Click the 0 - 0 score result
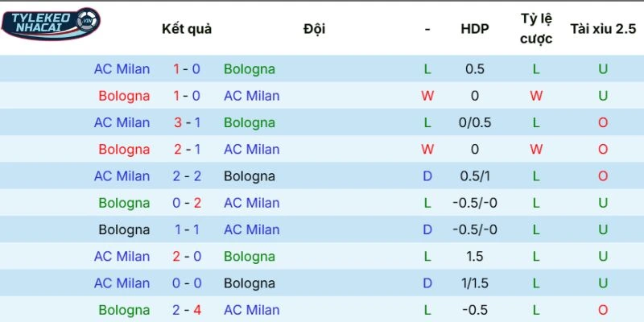Viewport: 644px width, 322px height. pos(187,283)
